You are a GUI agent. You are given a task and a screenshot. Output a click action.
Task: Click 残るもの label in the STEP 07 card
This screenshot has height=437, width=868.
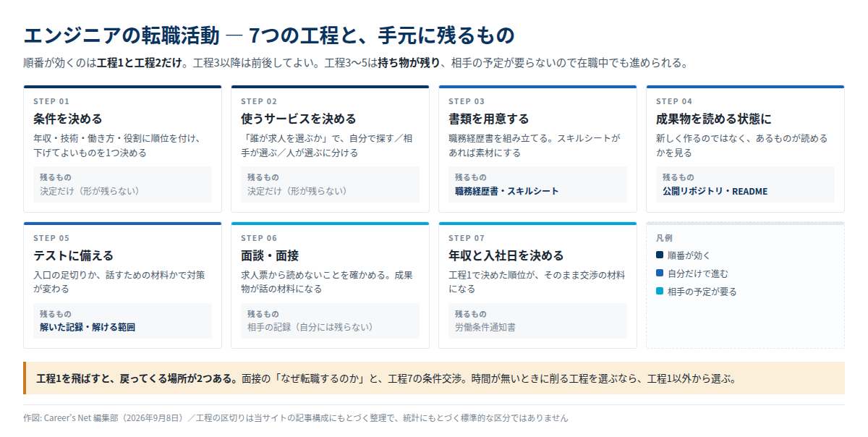[470, 314]
